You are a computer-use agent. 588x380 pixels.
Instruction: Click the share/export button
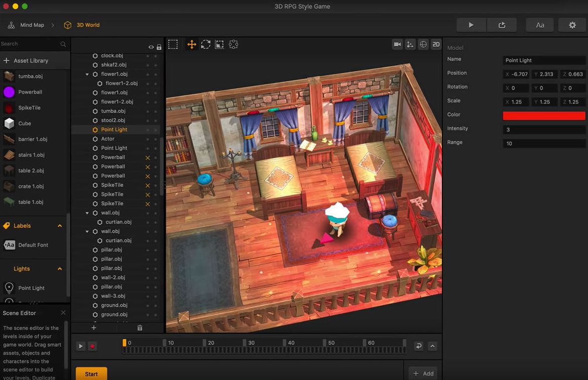(x=502, y=25)
